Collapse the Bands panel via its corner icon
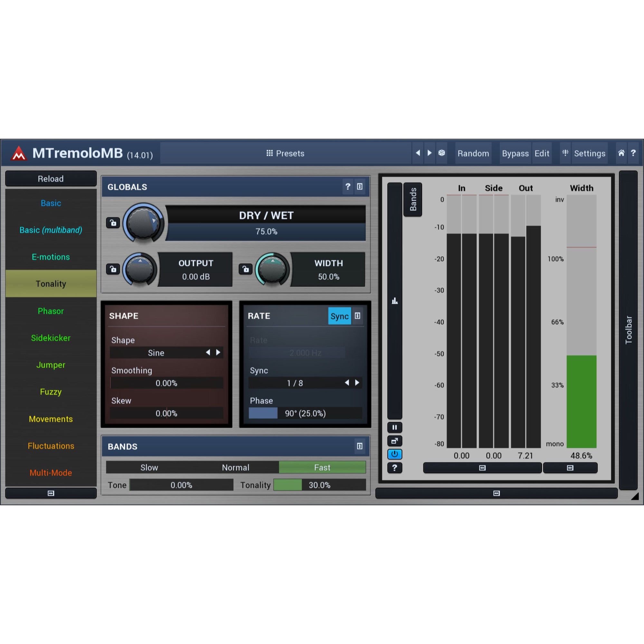Viewport: 644px width, 644px height. coord(360,446)
